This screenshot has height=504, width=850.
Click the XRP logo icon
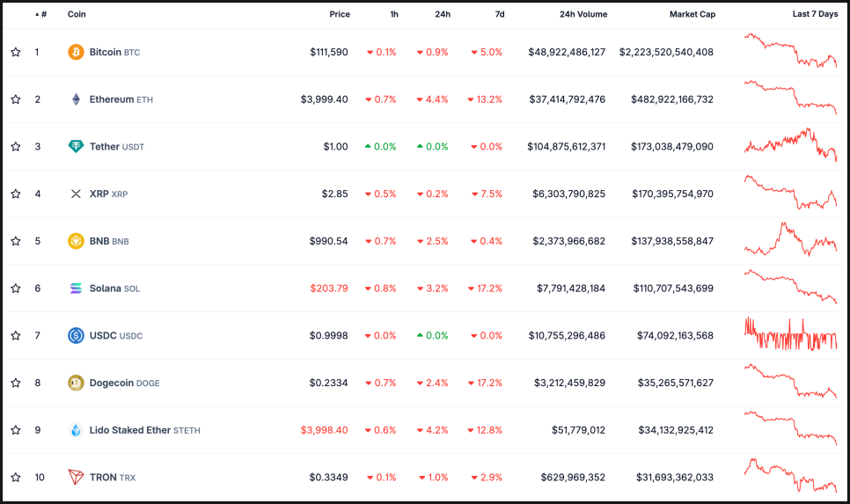click(76, 194)
